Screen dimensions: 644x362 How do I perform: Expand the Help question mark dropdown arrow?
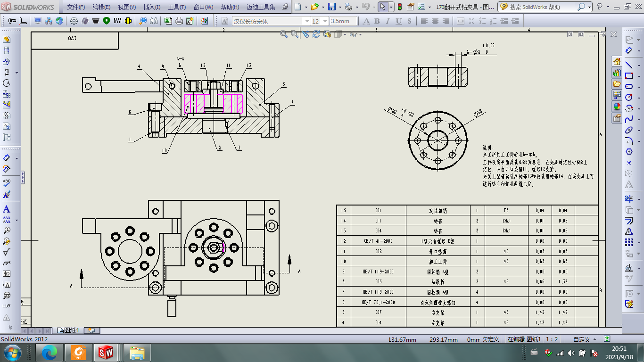(607, 7)
